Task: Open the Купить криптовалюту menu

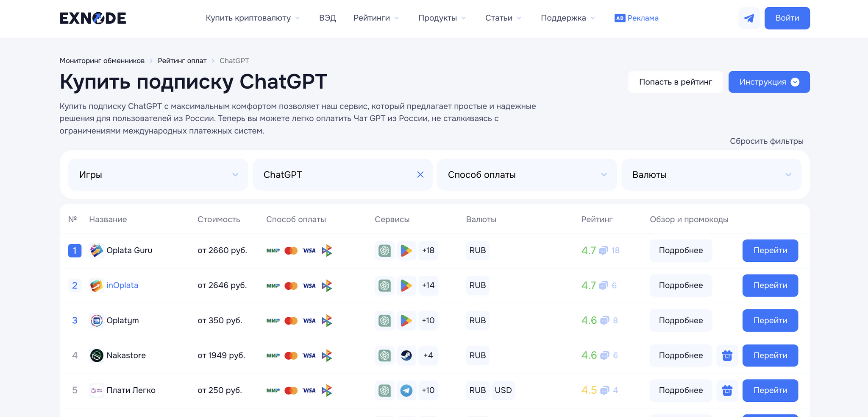Action: coord(252,18)
